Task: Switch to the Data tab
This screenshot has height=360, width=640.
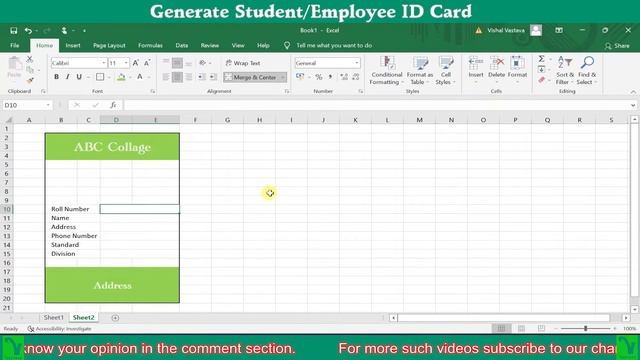Action: click(182, 45)
